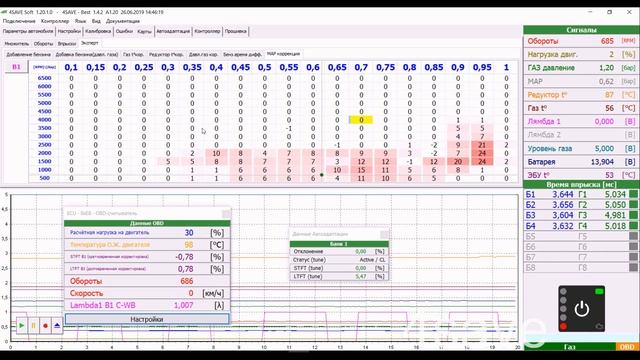Switch to the Калибровка tab

[x=98, y=31]
